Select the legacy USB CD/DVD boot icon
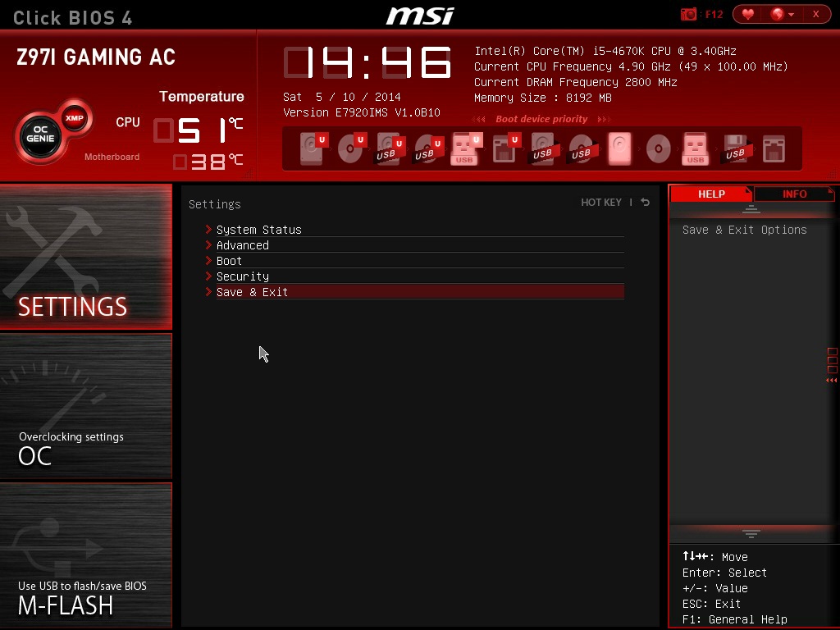Image resolution: width=840 pixels, height=630 pixels. tap(582, 148)
